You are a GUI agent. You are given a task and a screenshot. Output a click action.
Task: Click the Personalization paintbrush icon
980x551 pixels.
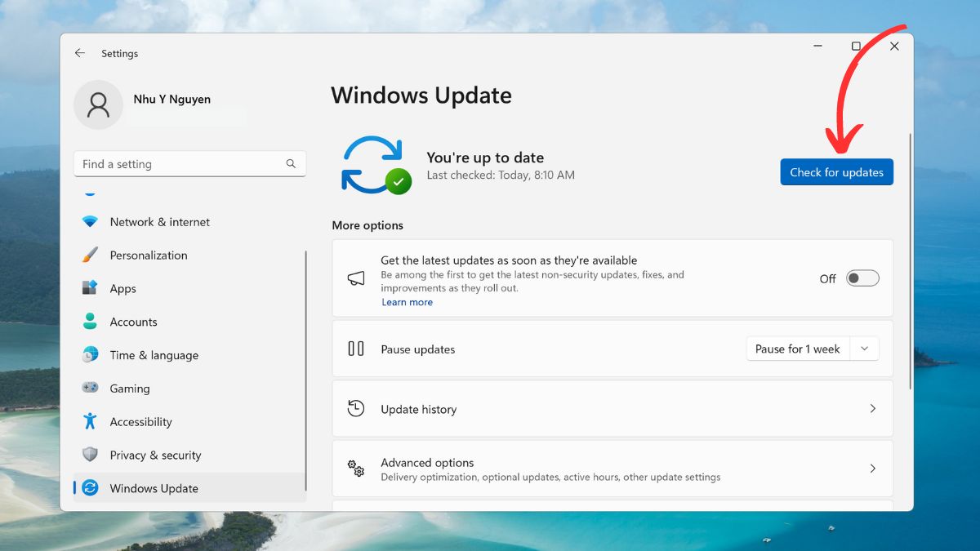(90, 255)
